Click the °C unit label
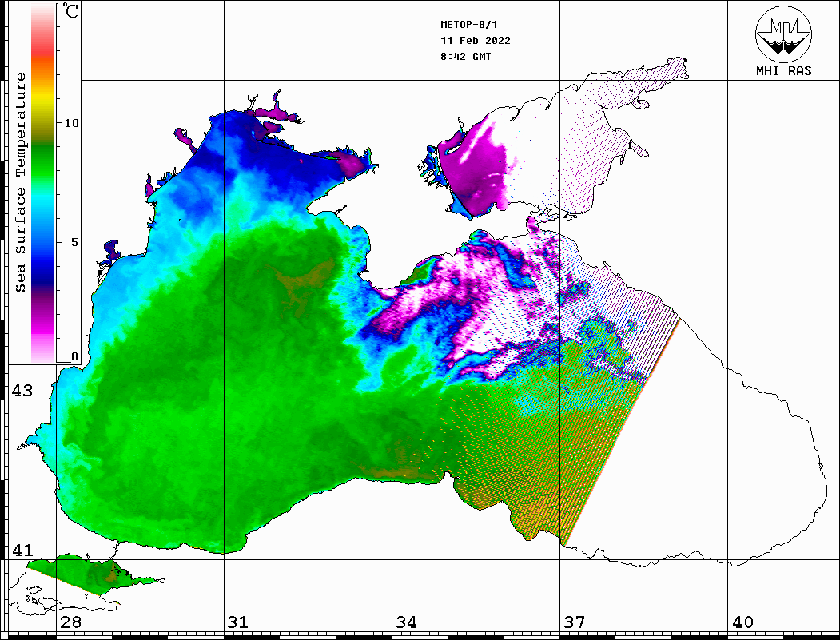840x640 pixels. coord(70,10)
